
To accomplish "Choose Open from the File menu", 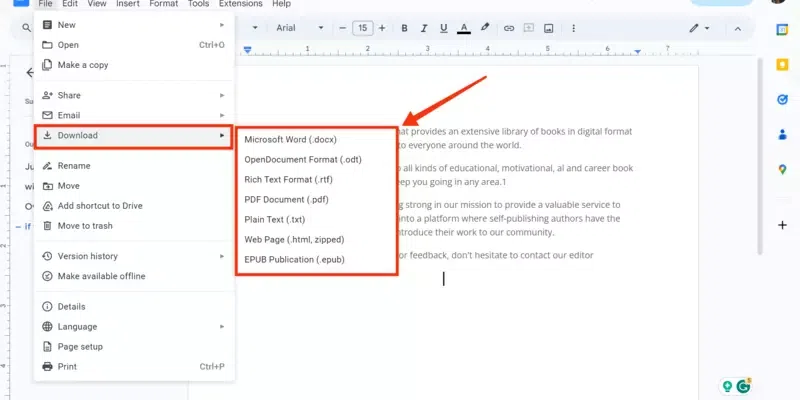I will [x=134, y=45].
